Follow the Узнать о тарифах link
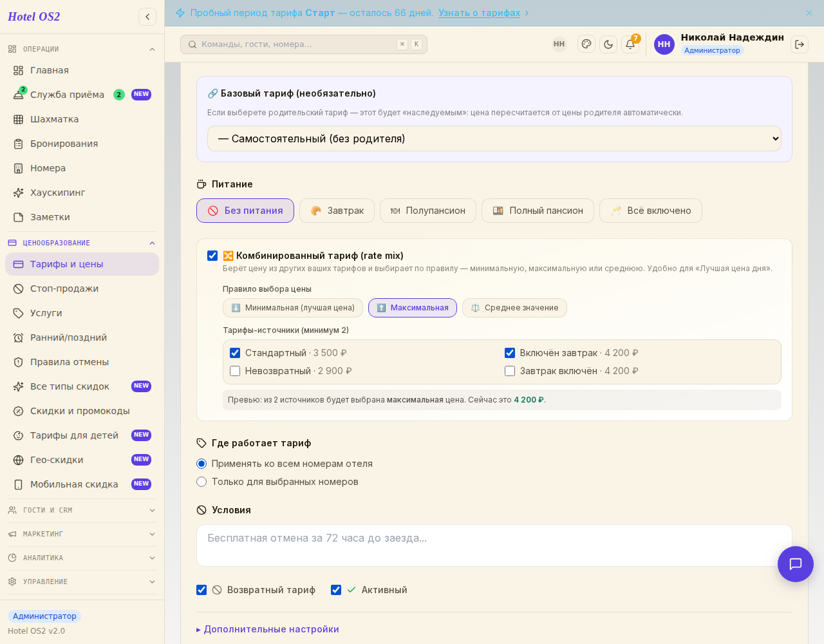This screenshot has height=644, width=824. coord(480,13)
